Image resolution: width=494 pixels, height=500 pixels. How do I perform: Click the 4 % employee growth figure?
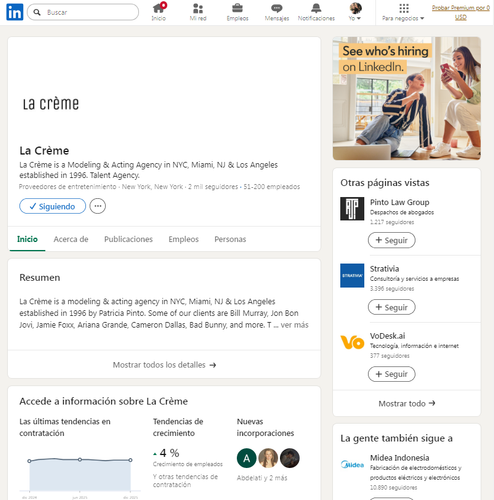pos(169,453)
